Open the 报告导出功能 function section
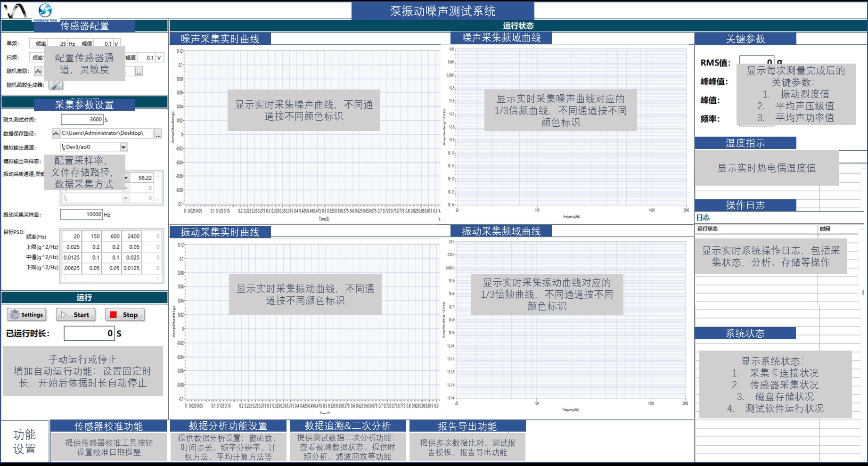 (x=467, y=426)
